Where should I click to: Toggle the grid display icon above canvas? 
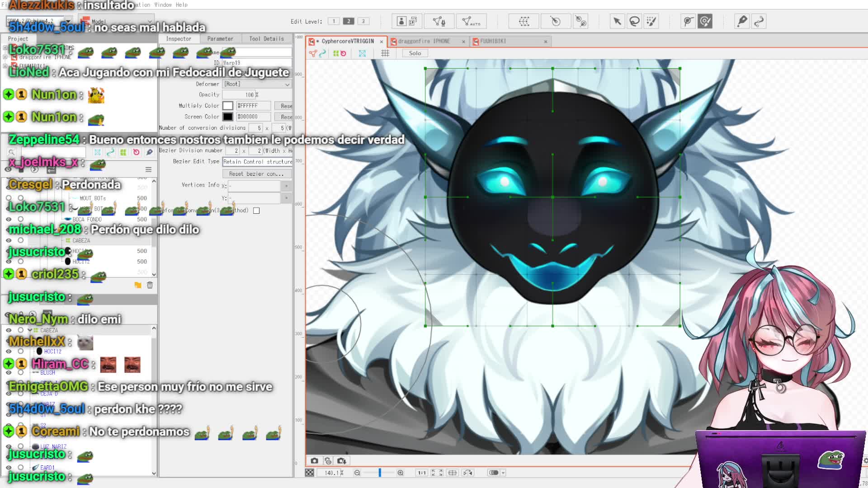tap(385, 53)
